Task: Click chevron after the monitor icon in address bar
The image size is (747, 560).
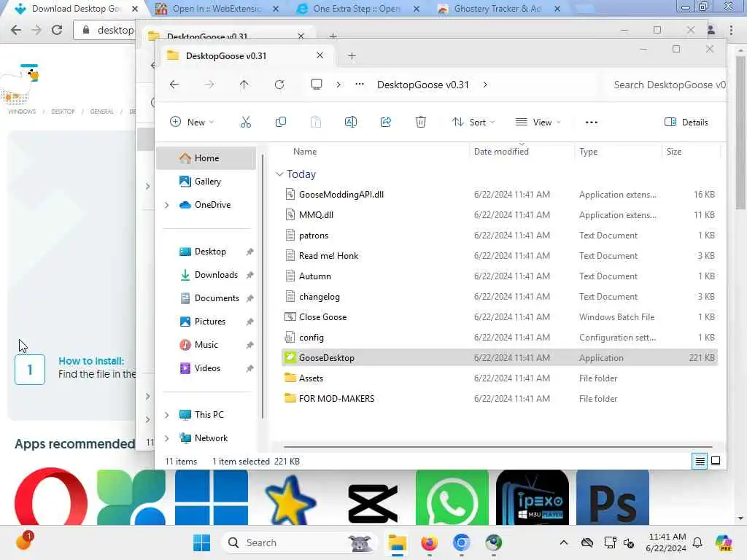Action: coord(338,85)
